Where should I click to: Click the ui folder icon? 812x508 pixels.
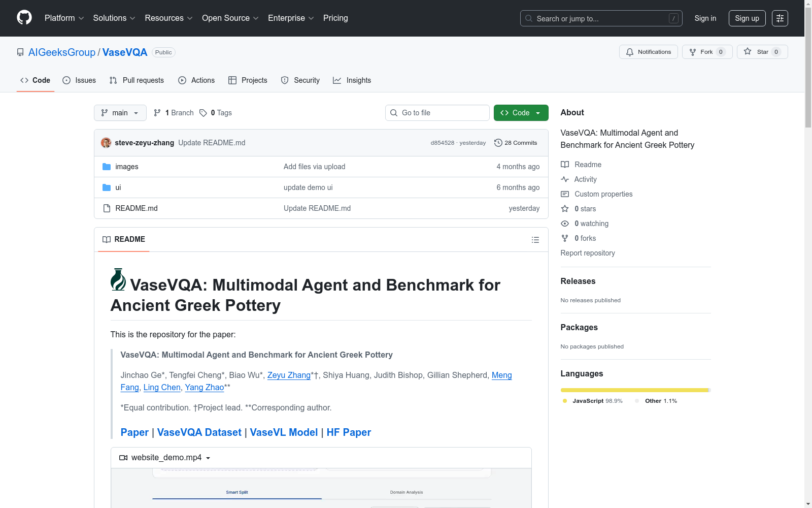point(107,187)
